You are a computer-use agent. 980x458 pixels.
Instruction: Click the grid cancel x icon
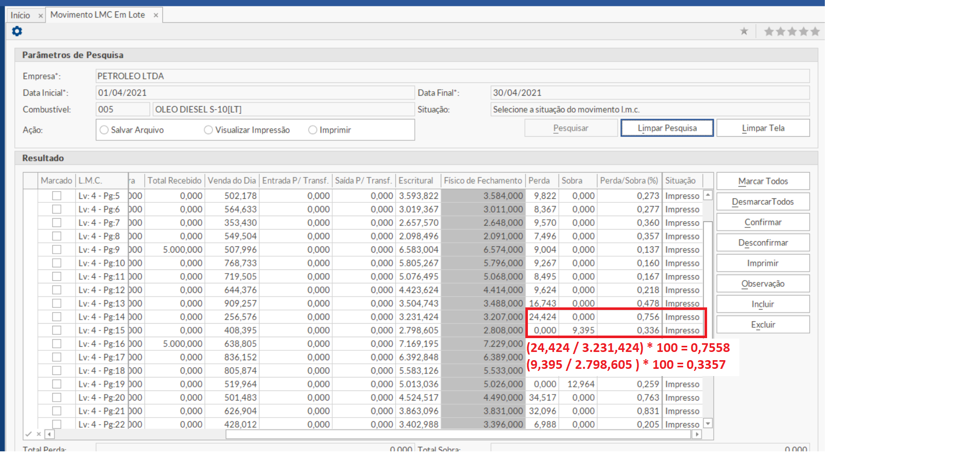[38, 434]
